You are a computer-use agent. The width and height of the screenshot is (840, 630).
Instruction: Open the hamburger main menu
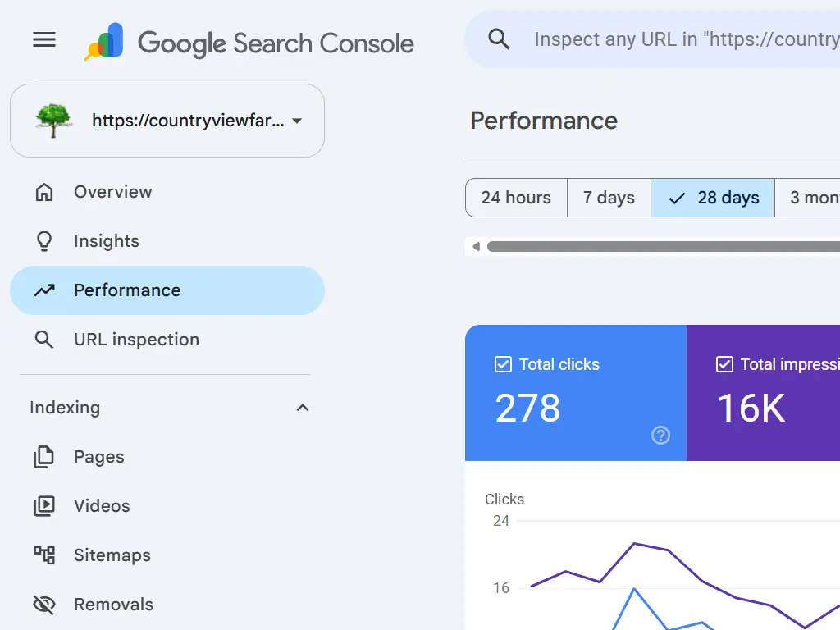point(44,39)
